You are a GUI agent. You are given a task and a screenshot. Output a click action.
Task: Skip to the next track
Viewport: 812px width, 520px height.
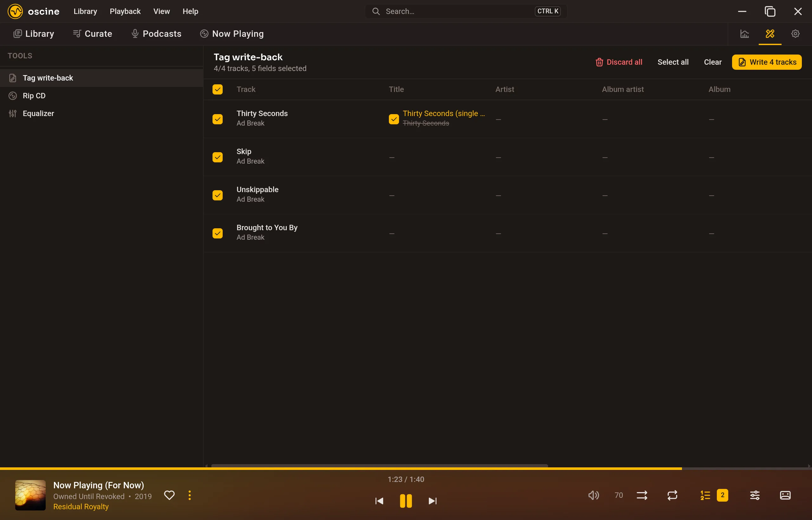point(432,501)
